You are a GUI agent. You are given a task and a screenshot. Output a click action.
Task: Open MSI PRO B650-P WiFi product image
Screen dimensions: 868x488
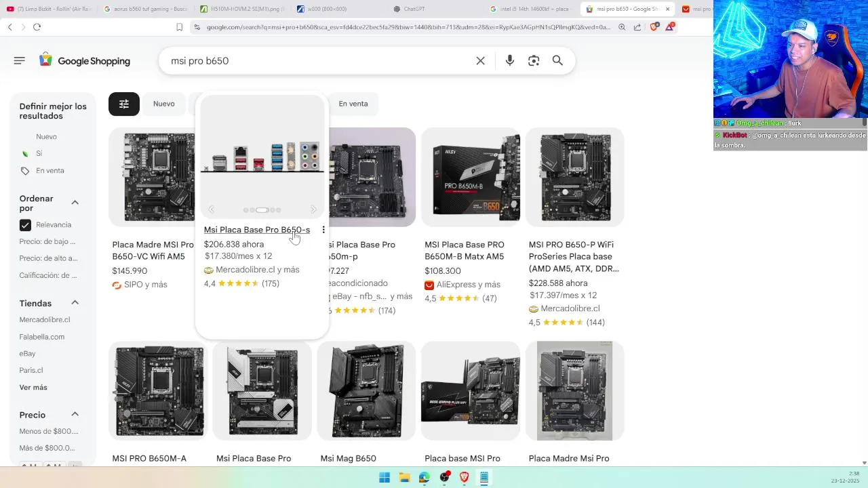[575, 178]
